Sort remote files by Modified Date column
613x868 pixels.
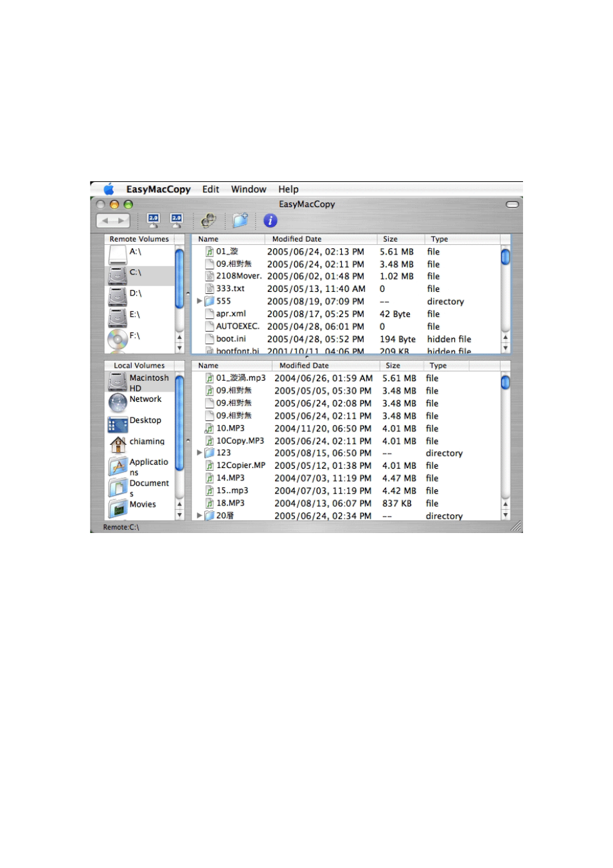[319, 239]
